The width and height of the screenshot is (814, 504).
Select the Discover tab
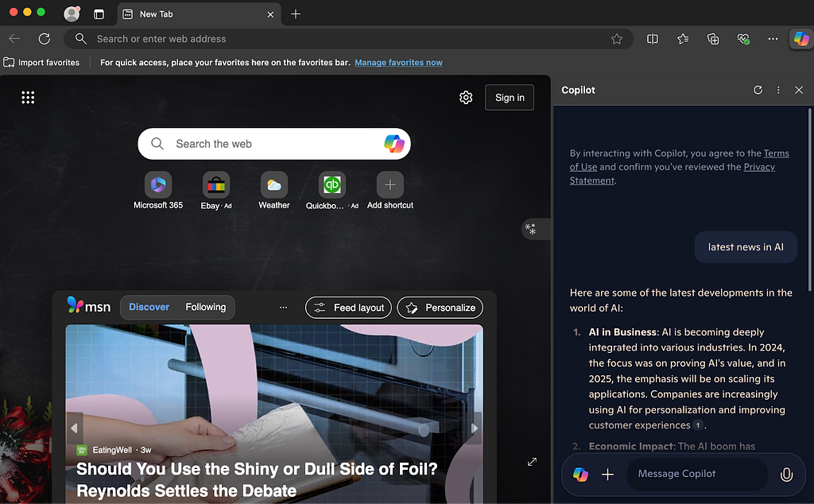pos(149,308)
